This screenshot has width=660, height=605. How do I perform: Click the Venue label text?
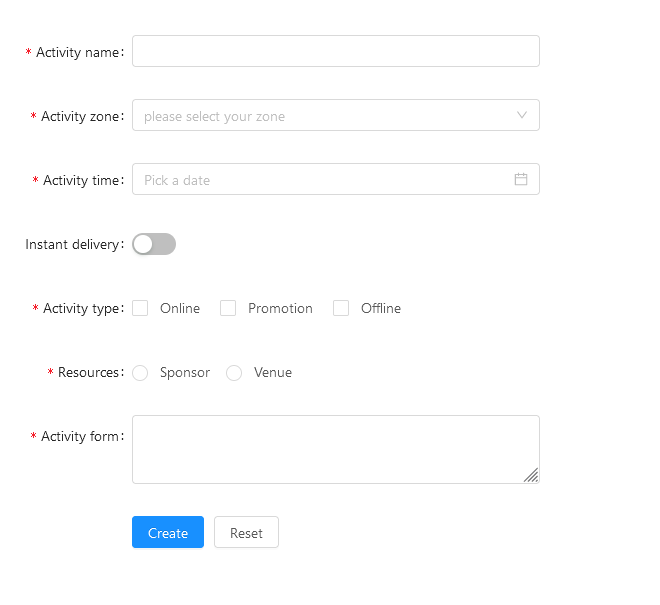point(273,373)
